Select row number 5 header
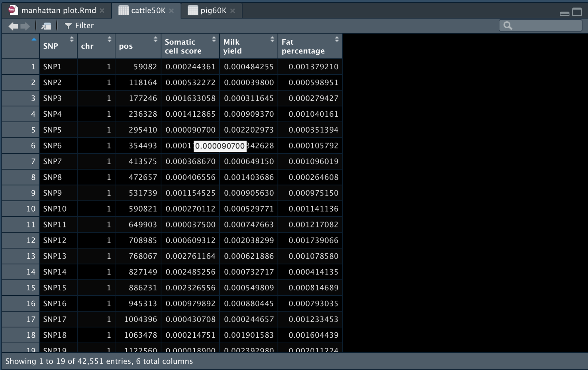This screenshot has width=588, height=370. click(x=21, y=130)
